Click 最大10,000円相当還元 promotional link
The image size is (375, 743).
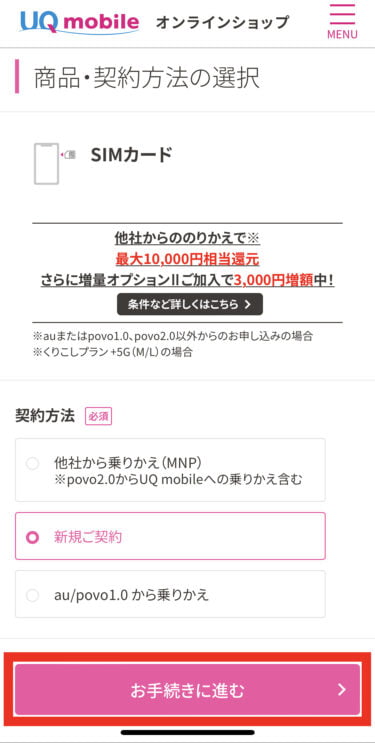pos(187,259)
